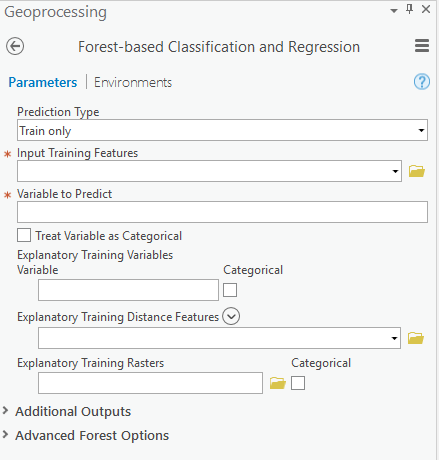Click the Prediction Type label
439x460 pixels.
pyautogui.click(x=58, y=112)
